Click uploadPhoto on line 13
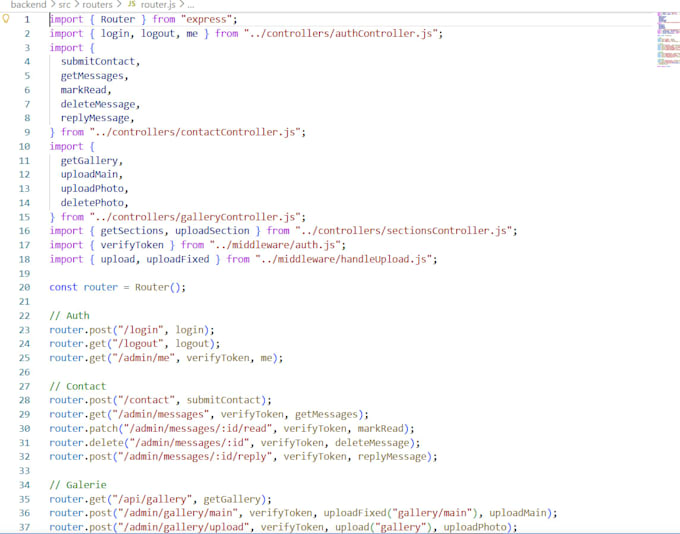Viewport: 680px width, 534px height. (x=92, y=189)
